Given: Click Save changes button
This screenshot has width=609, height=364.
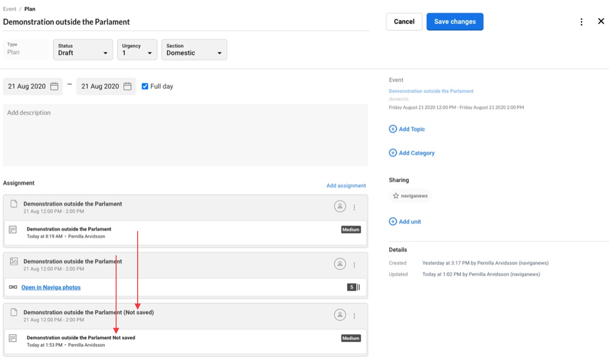Looking at the screenshot, I should [x=454, y=22].
